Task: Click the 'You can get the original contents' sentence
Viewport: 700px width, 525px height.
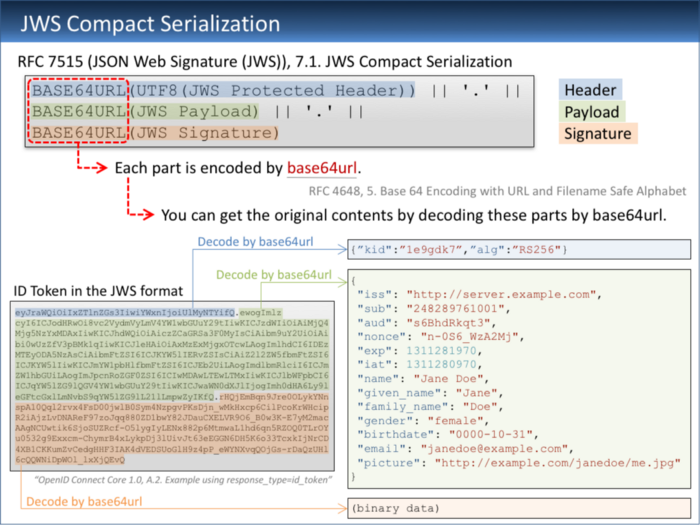Action: [413, 215]
